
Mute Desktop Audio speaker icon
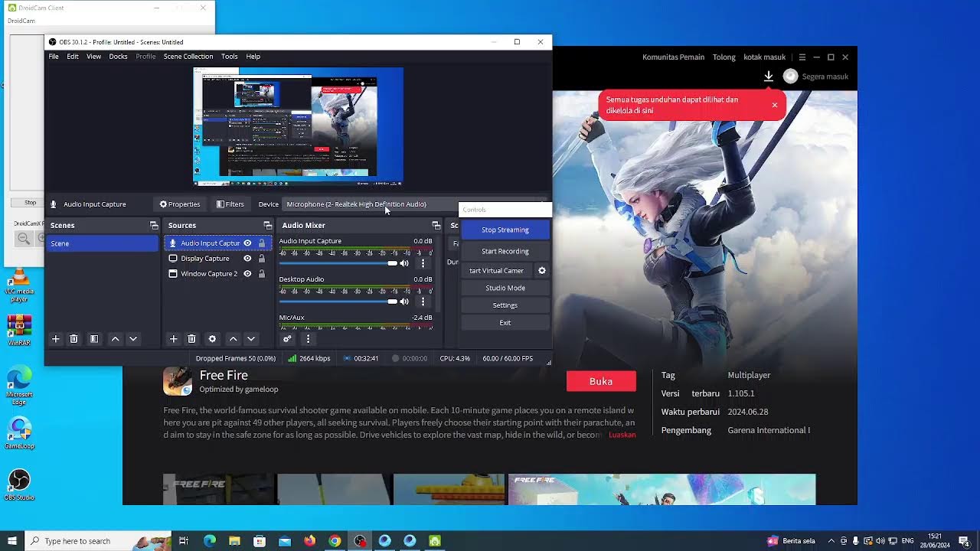(404, 302)
